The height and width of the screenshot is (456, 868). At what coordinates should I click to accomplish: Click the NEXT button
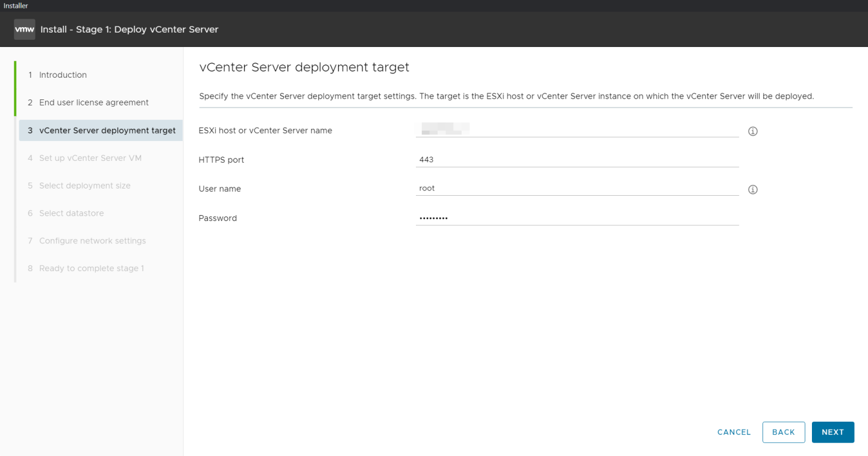(833, 432)
